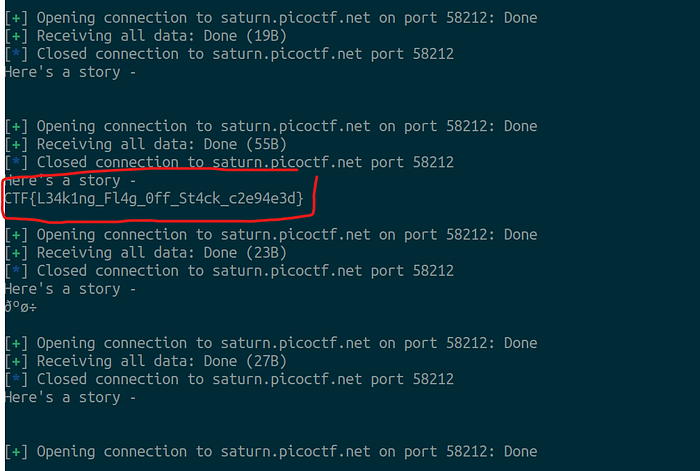Click the blue [*] marker on first Closed line
The height and width of the screenshot is (471, 700).
point(16,54)
